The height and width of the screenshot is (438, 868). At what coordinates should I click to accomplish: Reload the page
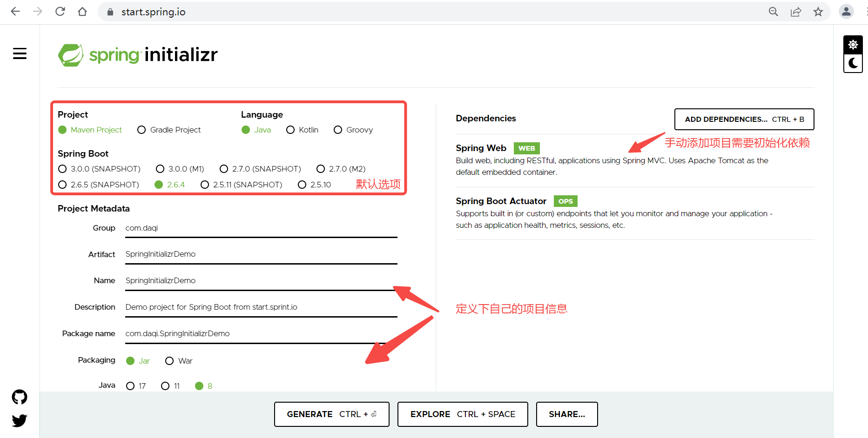point(60,12)
